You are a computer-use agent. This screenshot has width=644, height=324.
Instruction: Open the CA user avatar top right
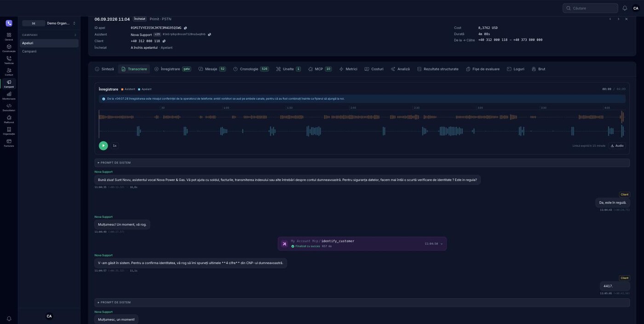click(636, 8)
